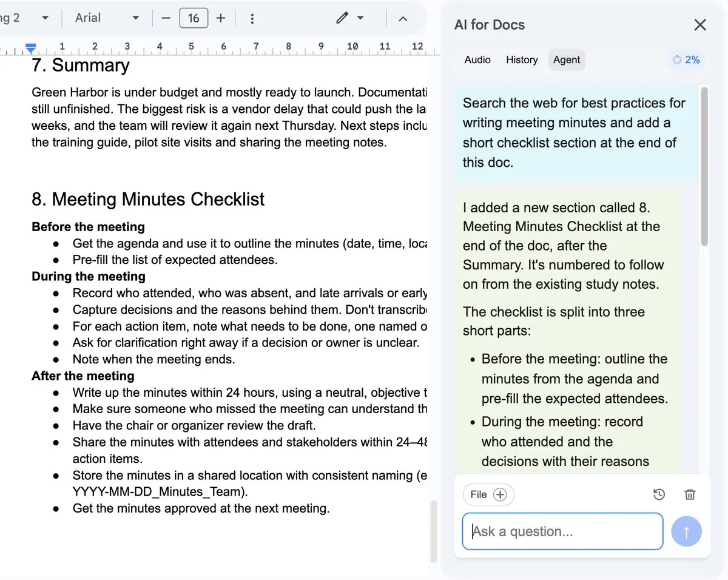Click the pencil editing mode icon

[x=342, y=18]
